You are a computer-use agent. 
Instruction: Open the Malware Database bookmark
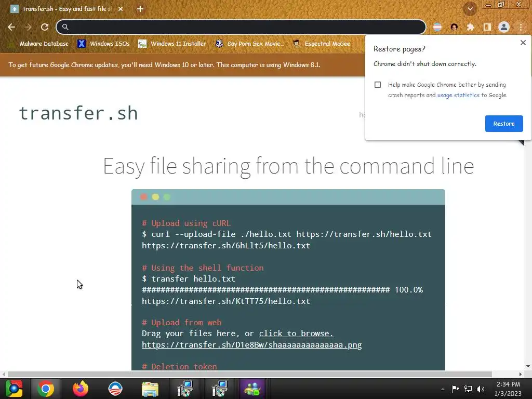(39, 44)
